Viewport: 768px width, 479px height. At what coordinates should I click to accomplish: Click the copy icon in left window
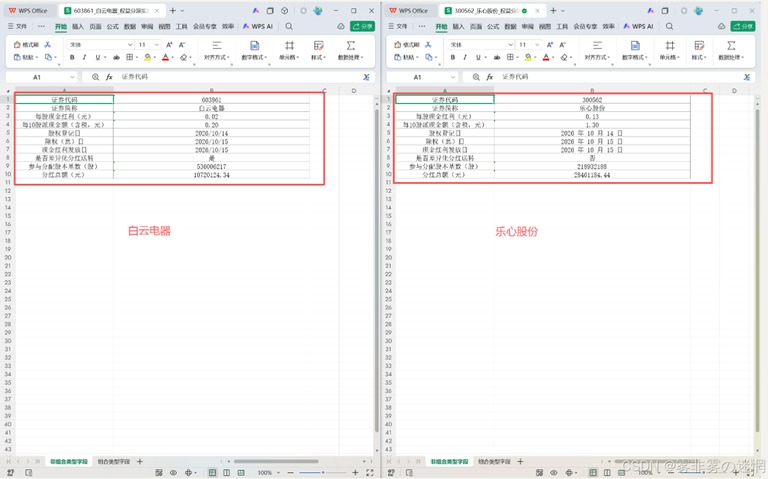[x=48, y=57]
